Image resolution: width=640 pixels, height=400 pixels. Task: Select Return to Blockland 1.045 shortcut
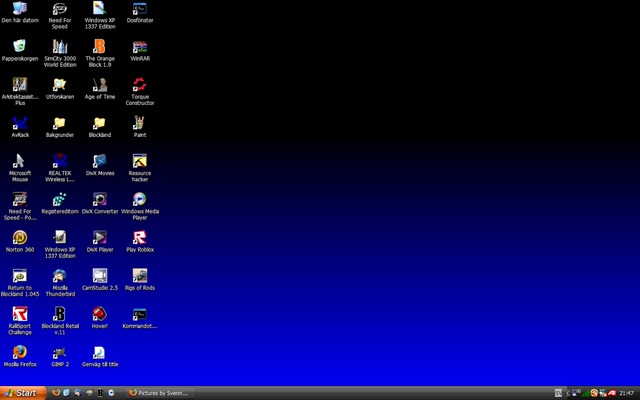click(20, 283)
